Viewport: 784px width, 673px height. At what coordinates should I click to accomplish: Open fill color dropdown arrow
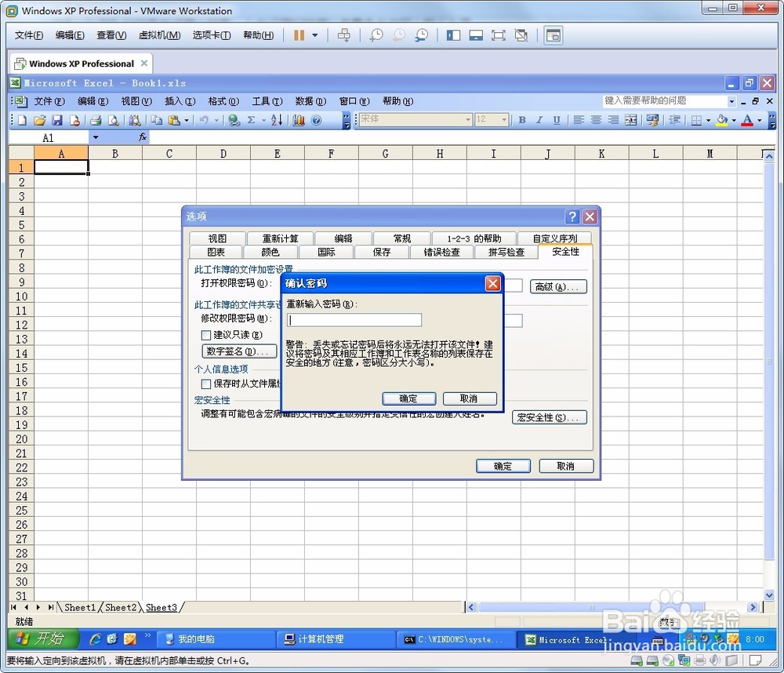(734, 120)
